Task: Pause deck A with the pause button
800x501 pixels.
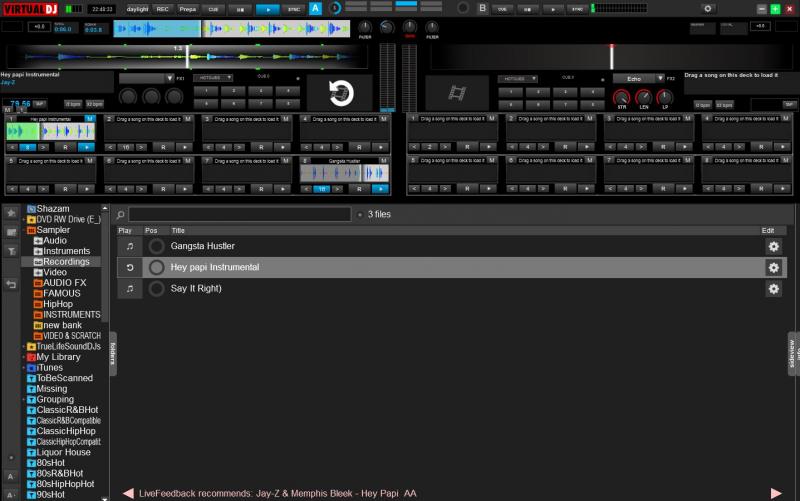Action: pos(240,9)
